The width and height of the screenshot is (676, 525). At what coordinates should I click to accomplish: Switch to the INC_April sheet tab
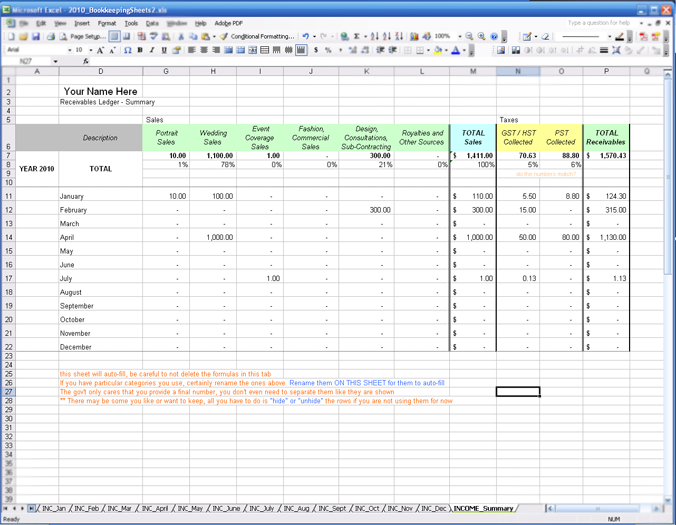tap(155, 509)
